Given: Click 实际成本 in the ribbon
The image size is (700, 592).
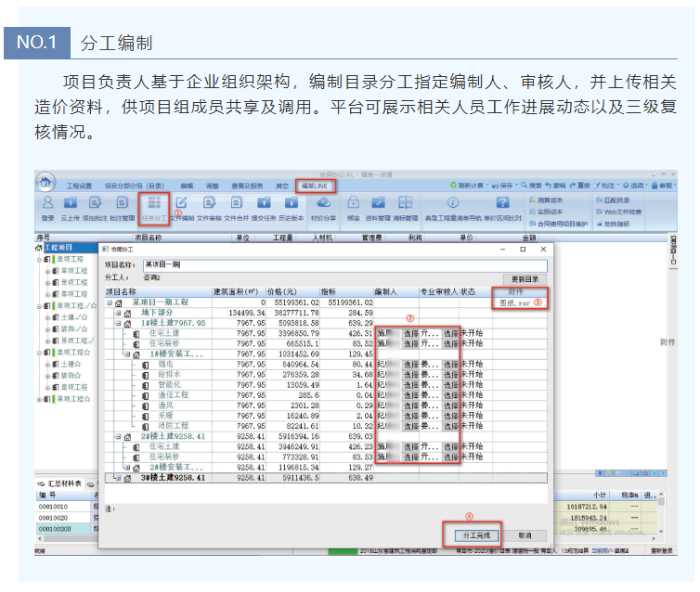Looking at the screenshot, I should [x=547, y=212].
